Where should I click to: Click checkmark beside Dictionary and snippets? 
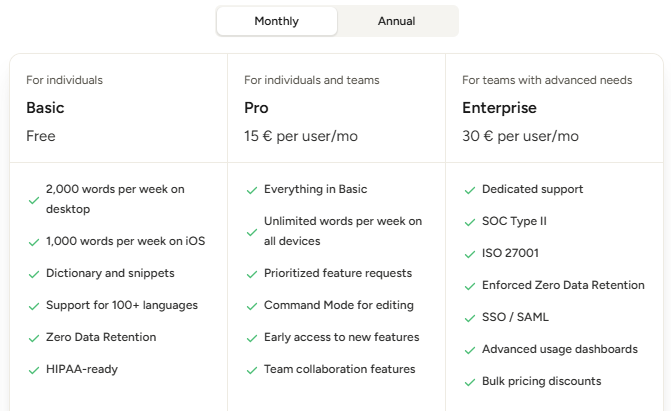(34, 274)
